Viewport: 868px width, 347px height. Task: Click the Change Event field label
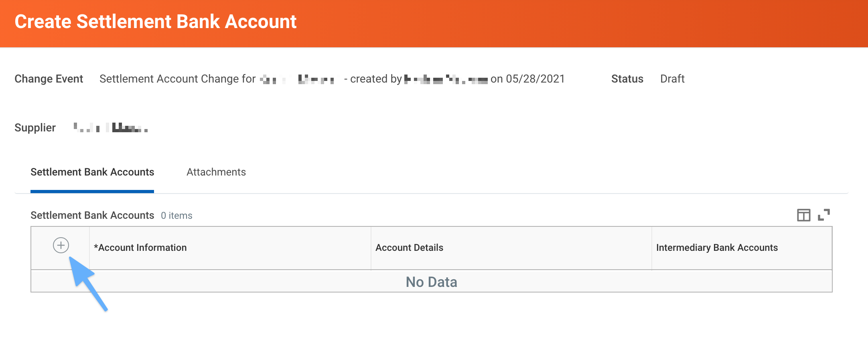click(x=49, y=79)
